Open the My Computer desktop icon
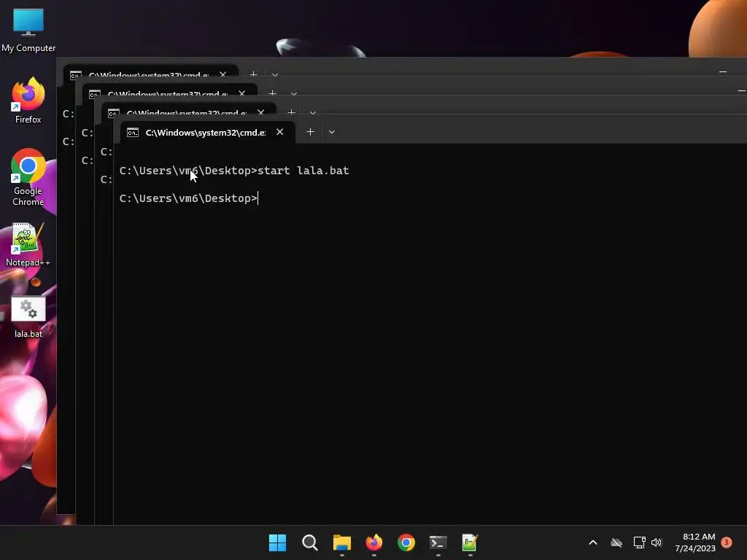 click(28, 30)
